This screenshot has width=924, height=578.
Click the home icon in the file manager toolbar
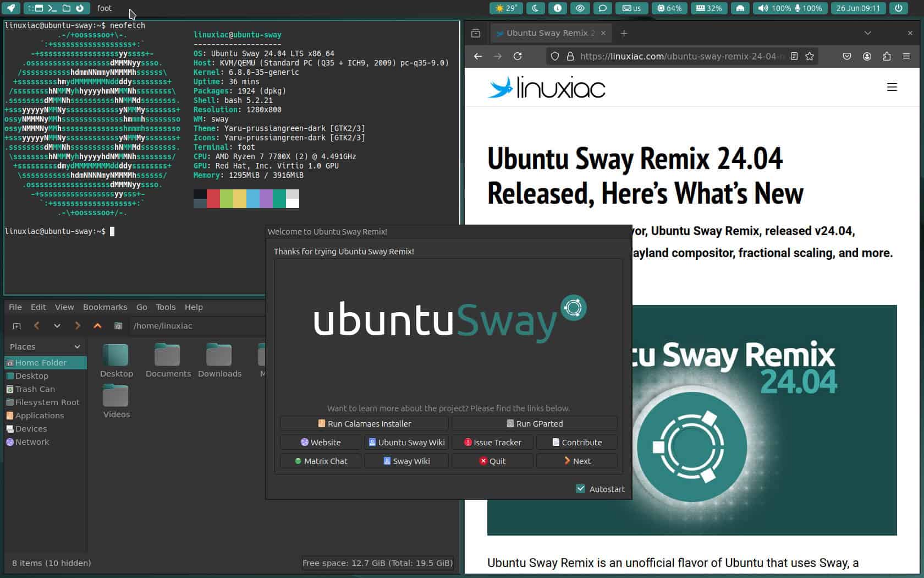click(118, 326)
